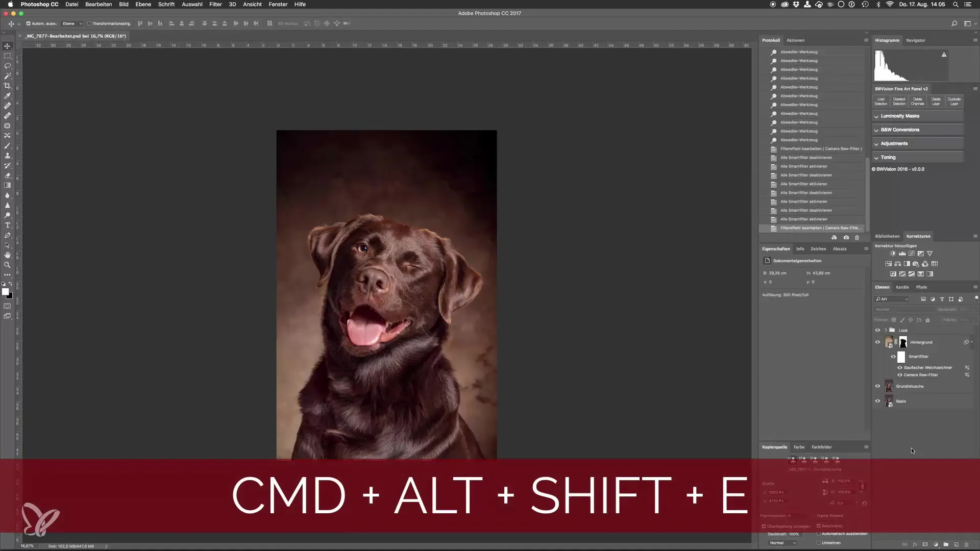
Task: Add a Gradient Map adjustment
Action: pyautogui.click(x=929, y=274)
